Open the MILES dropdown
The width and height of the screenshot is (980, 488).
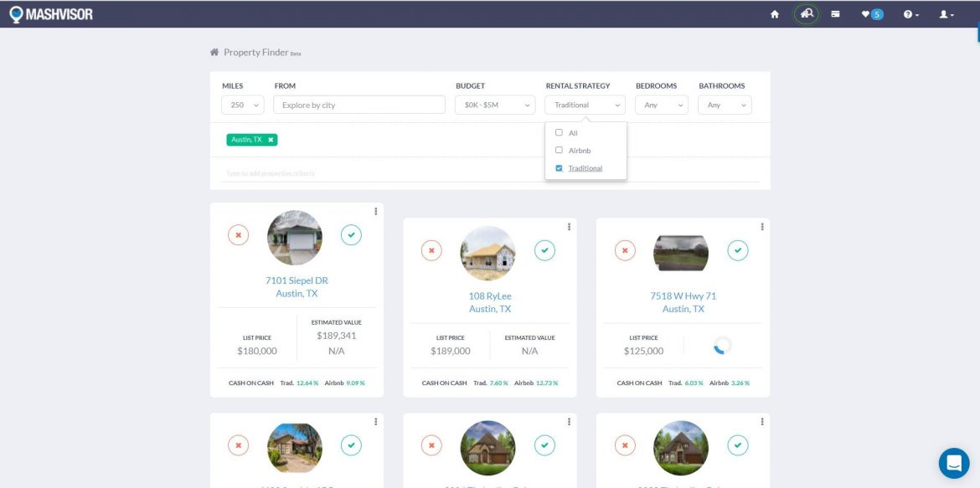click(242, 104)
